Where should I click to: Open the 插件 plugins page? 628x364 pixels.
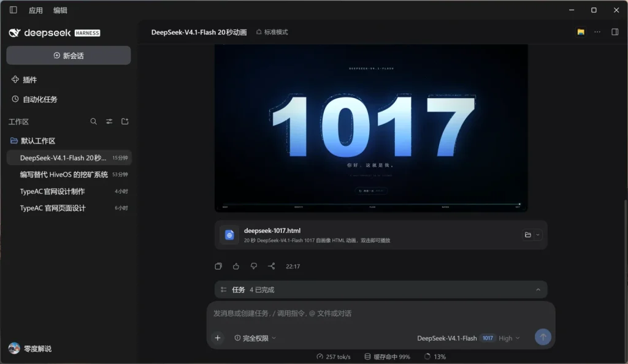point(25,80)
